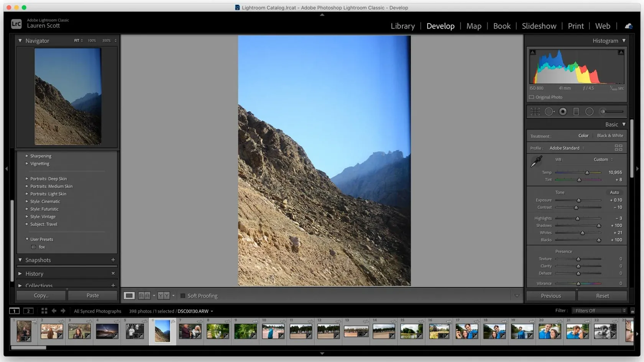Screen dimensions: 644x362
Task: Click the Exposure slider handle
Action: (579, 200)
